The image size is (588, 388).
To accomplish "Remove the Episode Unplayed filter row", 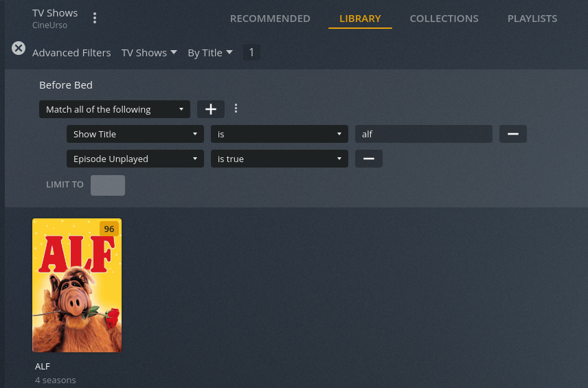I will [369, 159].
